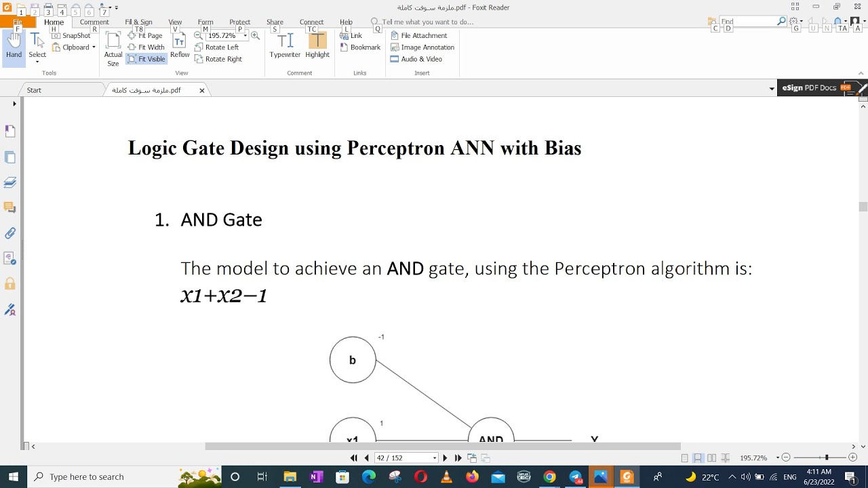Open the Comments side panel
This screenshot has height=488, width=868.
(10, 207)
